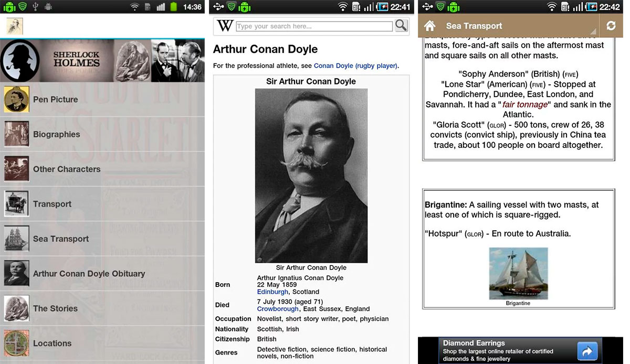Click the 'fair tonnage' red link
Image resolution: width=630 pixels, height=364 pixels.
click(525, 104)
